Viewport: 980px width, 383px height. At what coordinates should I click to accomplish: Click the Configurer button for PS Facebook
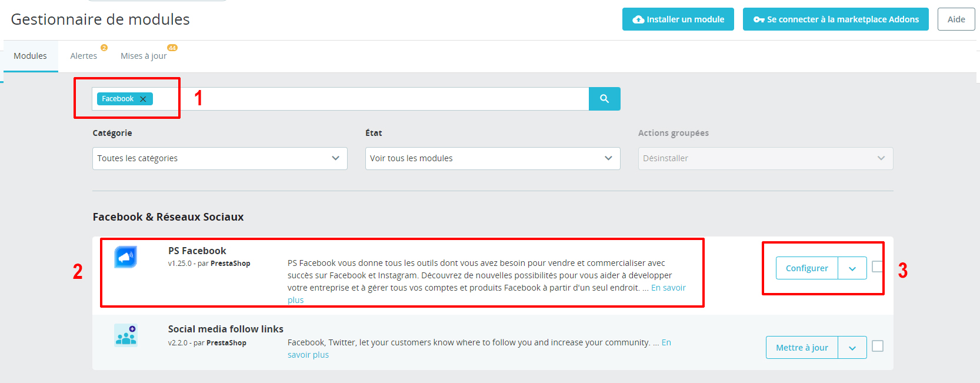pos(807,268)
